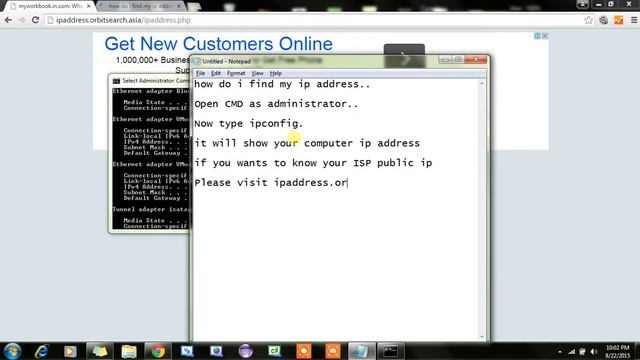This screenshot has width=640, height=360.
Task: Click the globe extension icon beside the star
Action: (604, 20)
